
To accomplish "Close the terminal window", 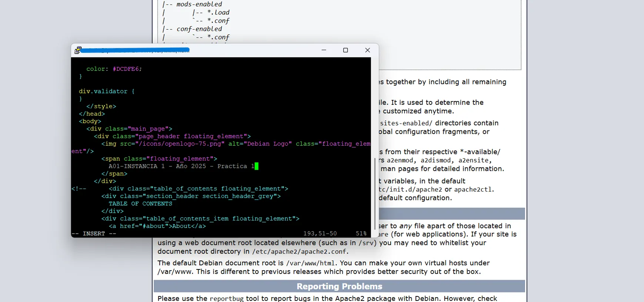I will (367, 50).
